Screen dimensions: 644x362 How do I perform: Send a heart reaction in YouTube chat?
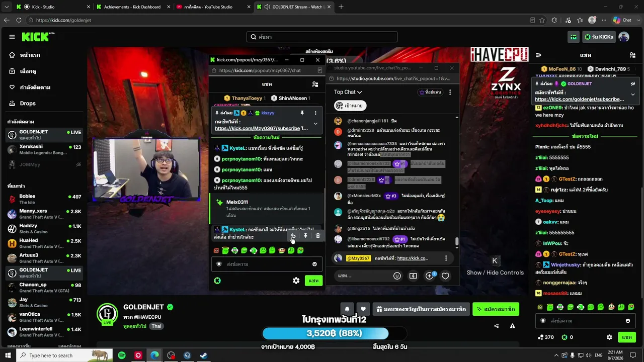click(x=445, y=276)
